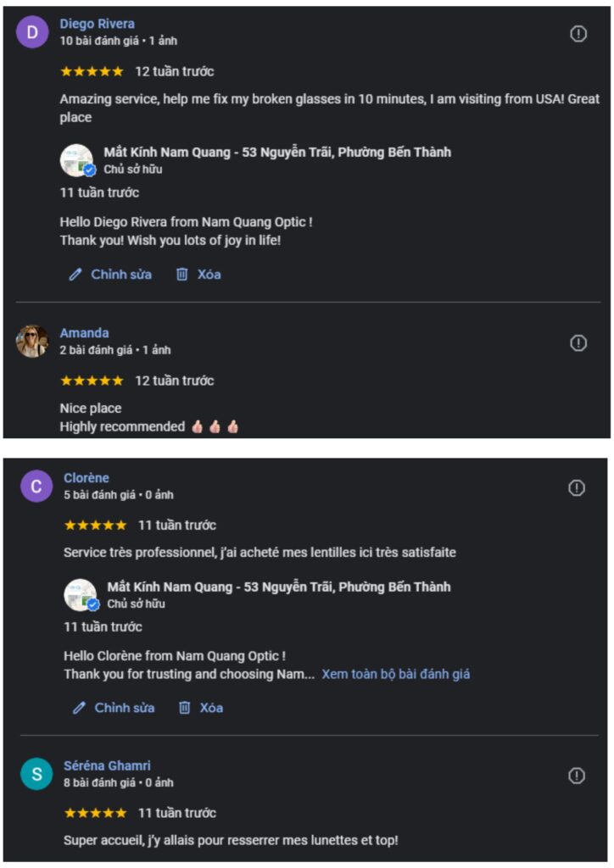Open Séréna Ghamri's profile name link

point(107,766)
